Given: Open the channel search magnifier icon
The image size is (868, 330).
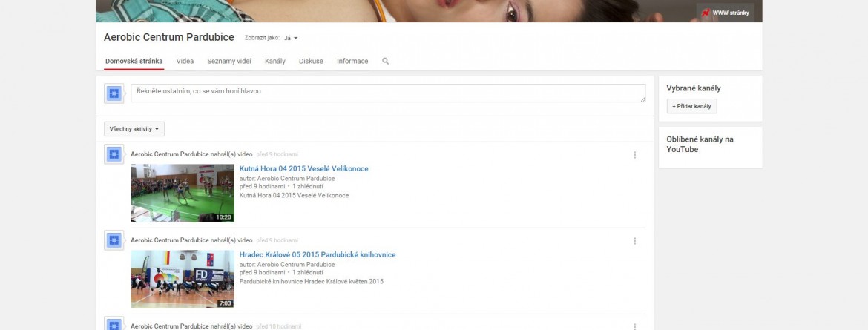Looking at the screenshot, I should pos(385,61).
